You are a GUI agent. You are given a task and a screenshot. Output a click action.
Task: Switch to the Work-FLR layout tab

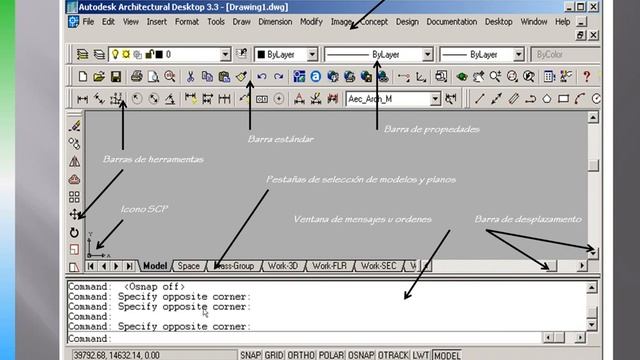(329, 266)
